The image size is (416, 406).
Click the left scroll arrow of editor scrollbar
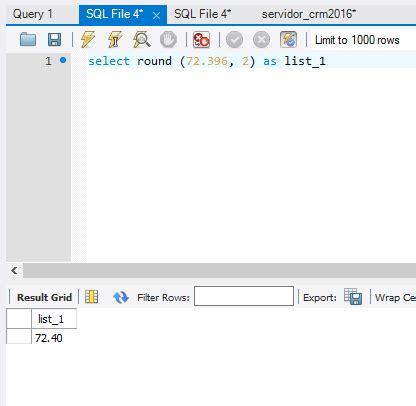coord(14,270)
